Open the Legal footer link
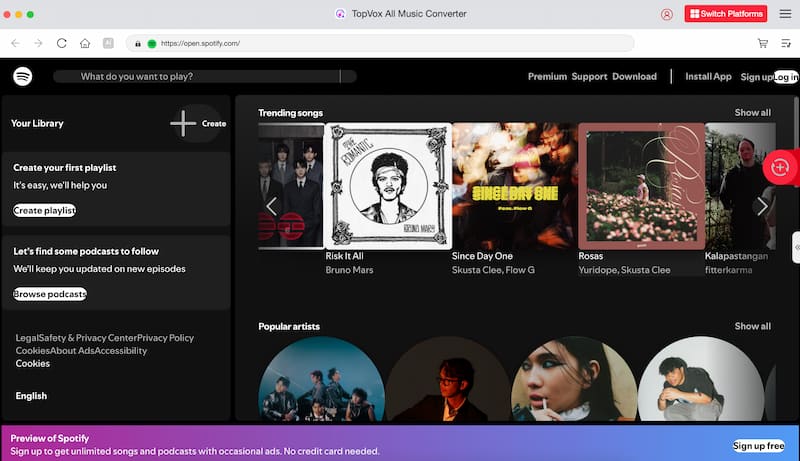The height and width of the screenshot is (461, 800). click(26, 338)
